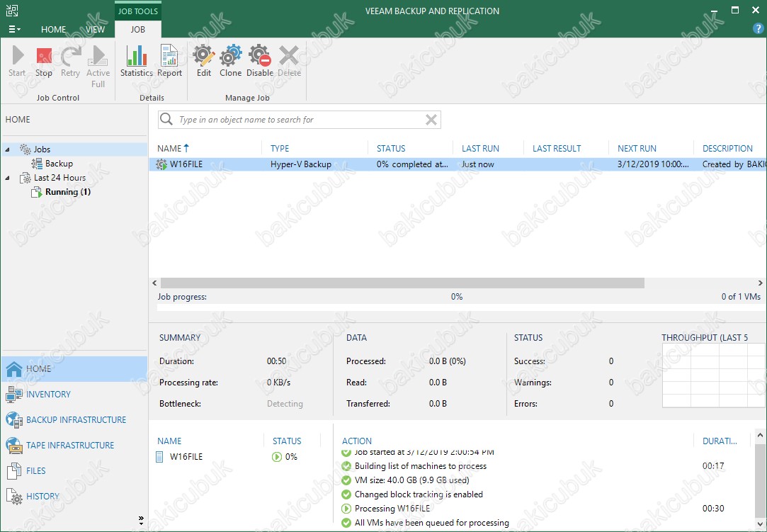
Task: Select the JOB ribbon tab
Action: [x=138, y=29]
